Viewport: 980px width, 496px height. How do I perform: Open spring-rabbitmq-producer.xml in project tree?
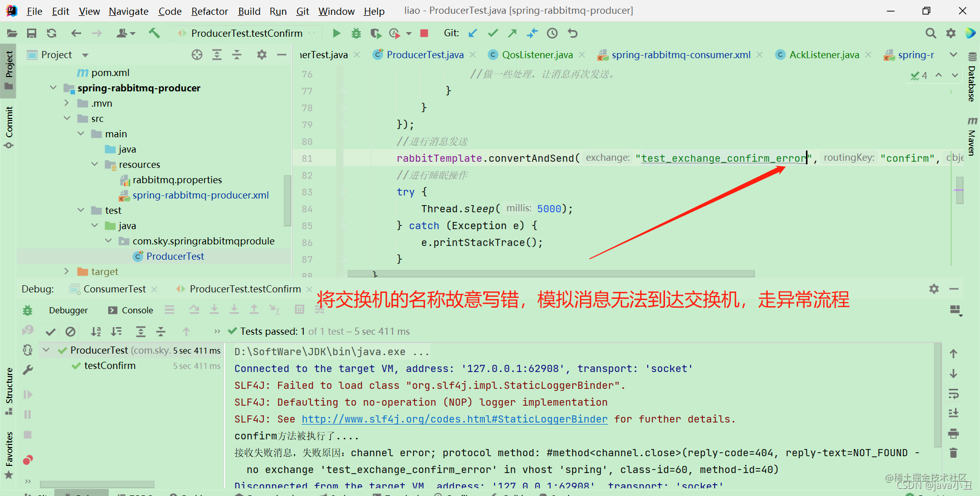tap(201, 195)
